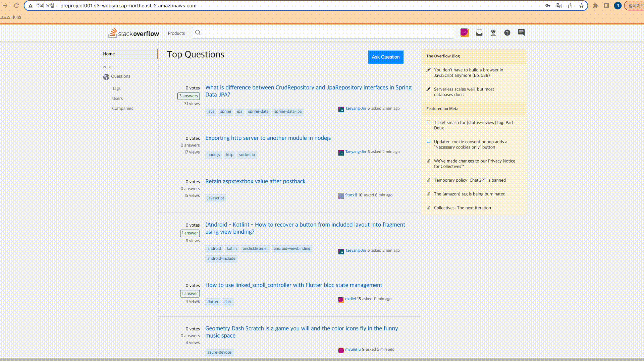The image size is (644, 362).
Task: Toggle the browser side panel icon
Action: (606, 6)
